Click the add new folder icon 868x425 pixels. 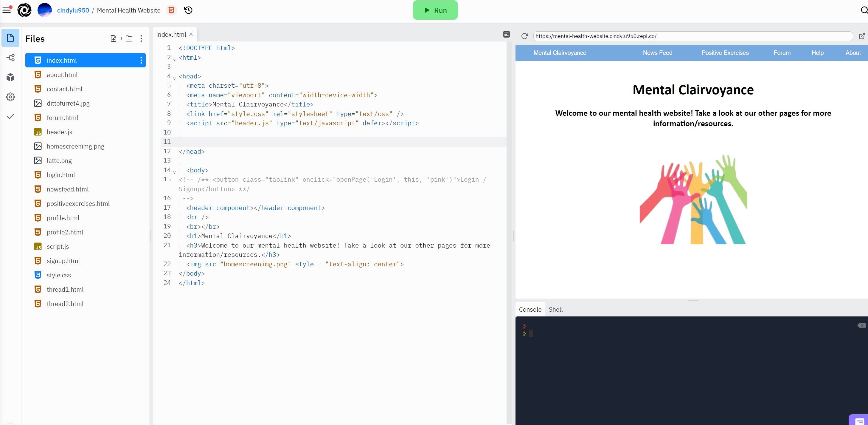pos(129,38)
